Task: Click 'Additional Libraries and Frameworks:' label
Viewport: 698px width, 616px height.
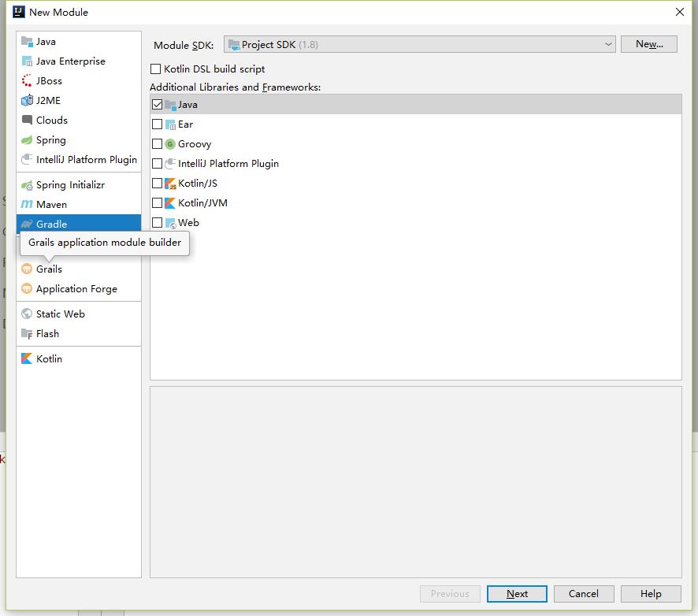Action: click(235, 87)
